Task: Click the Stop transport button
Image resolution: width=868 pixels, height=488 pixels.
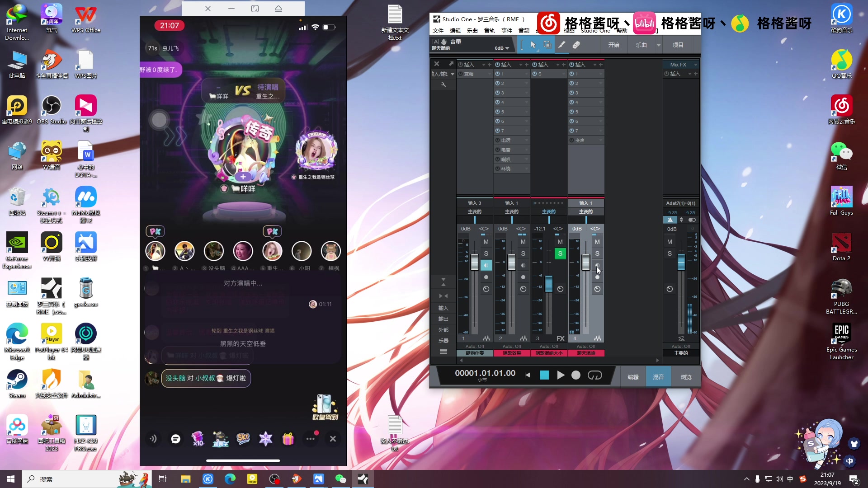Action: pos(544,375)
